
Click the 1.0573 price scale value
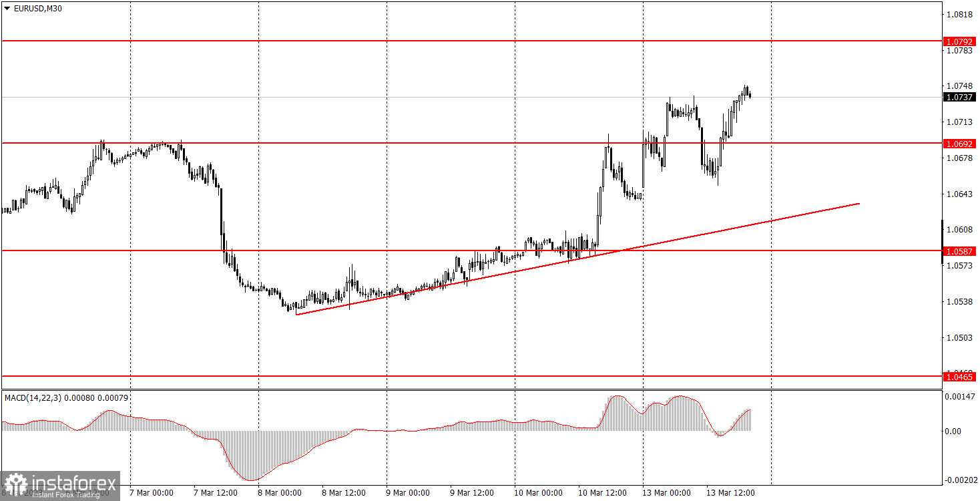[x=959, y=266]
